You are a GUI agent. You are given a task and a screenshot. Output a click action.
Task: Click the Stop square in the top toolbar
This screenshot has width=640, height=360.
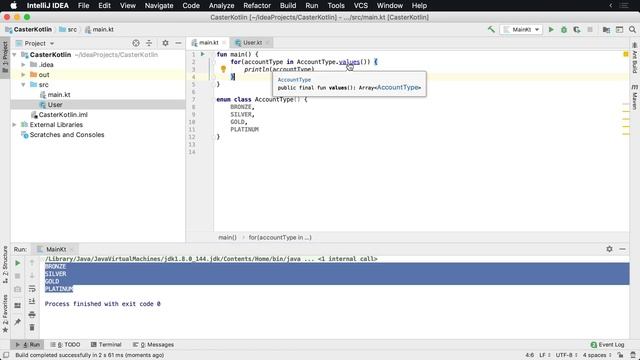(590, 29)
